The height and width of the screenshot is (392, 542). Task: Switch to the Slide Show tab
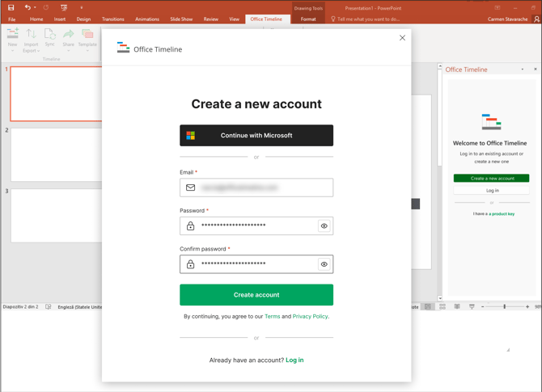coord(181,19)
